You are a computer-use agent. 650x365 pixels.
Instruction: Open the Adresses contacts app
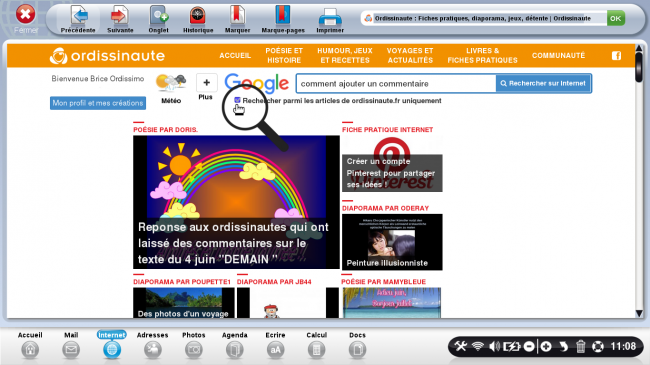pos(153,345)
